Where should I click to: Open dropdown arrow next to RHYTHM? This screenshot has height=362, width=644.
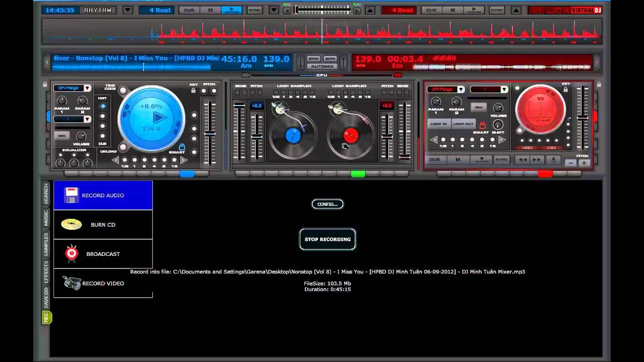coord(127,10)
